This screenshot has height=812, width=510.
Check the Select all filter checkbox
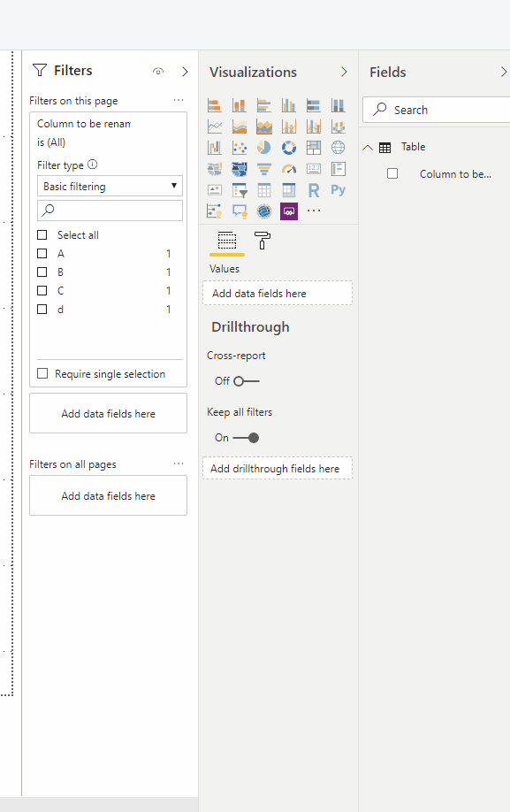(42, 235)
